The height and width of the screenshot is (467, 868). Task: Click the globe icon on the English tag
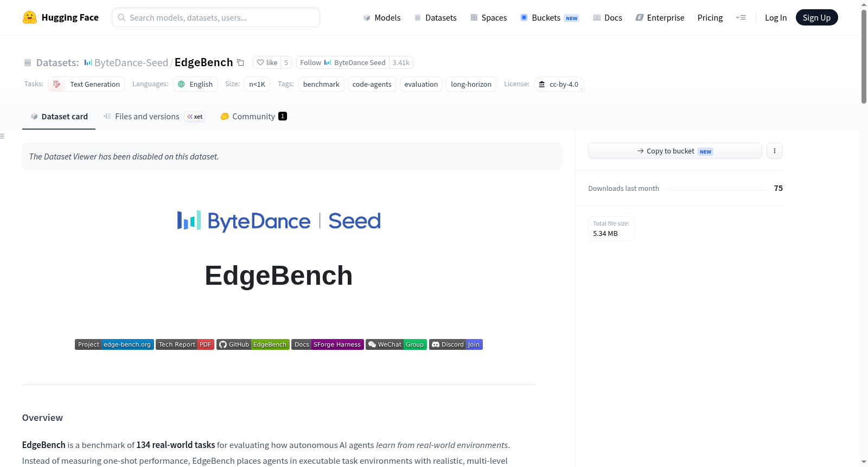point(181,84)
